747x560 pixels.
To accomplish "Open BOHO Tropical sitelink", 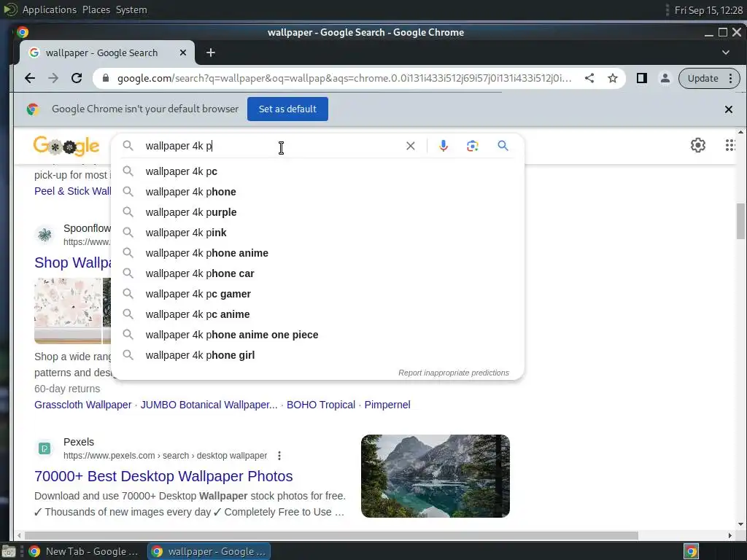I will click(x=321, y=405).
